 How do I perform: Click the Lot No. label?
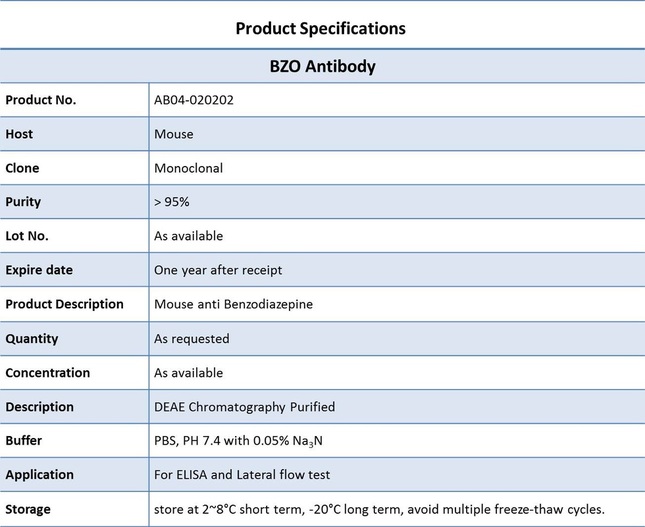click(x=27, y=236)
